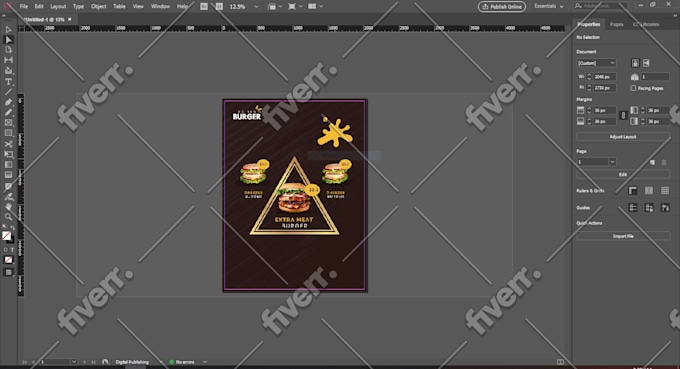Select the Eyedropper tool
Viewport: 680px width, 369px height.
coord(8,196)
